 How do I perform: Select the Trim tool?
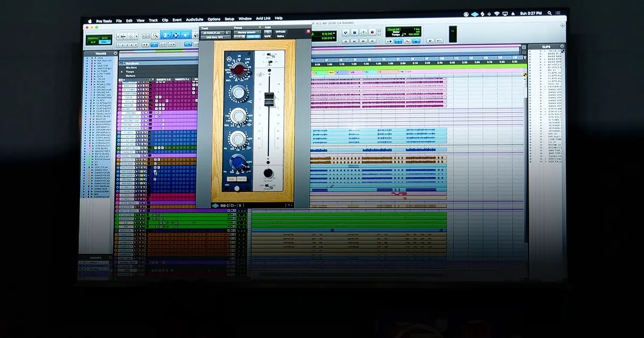[x=165, y=35]
